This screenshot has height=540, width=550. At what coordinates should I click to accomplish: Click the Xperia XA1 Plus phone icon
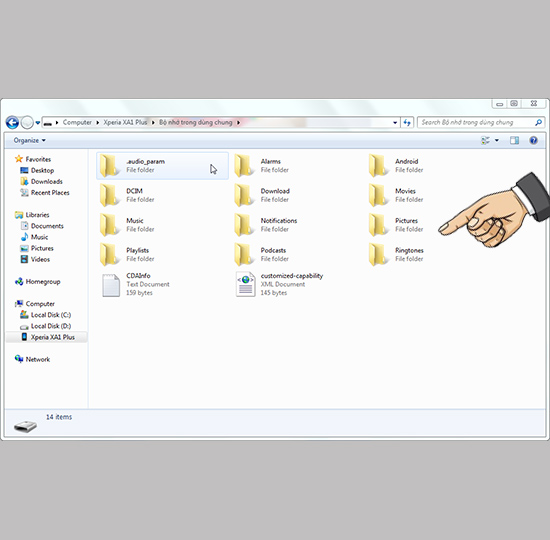point(24,337)
